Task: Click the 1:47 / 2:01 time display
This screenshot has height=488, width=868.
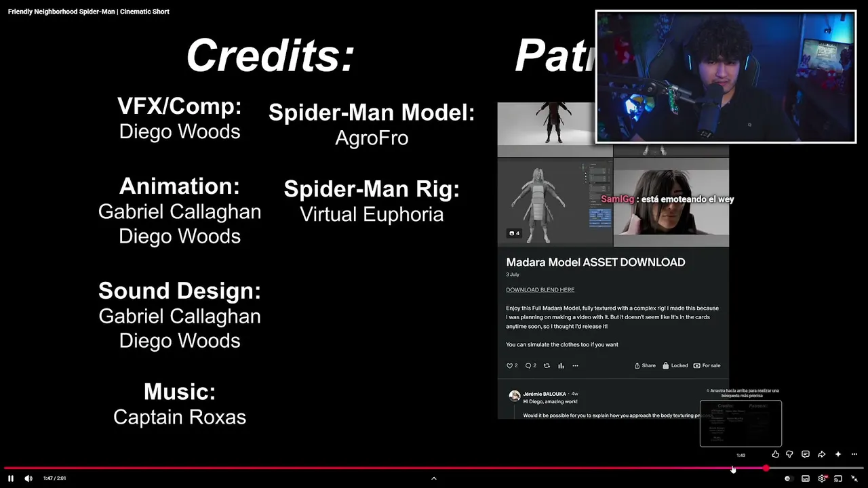Action: (55, 479)
